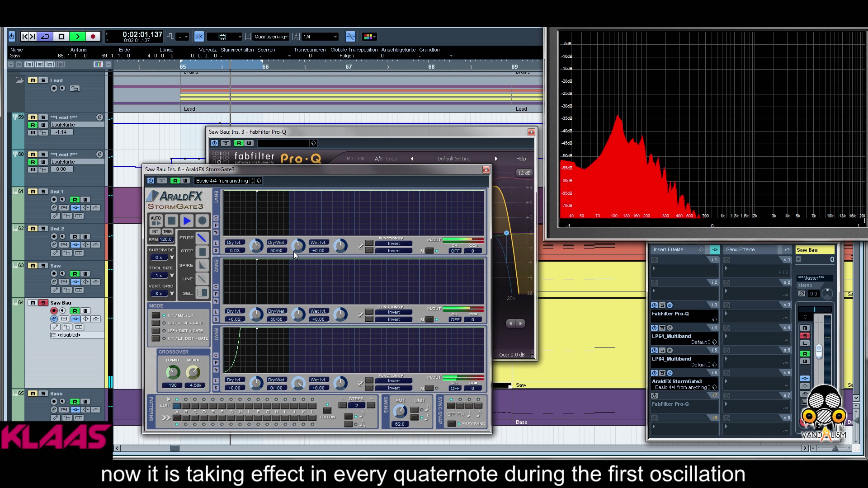Select the LINE draw tool in StormGate3
Image resolution: width=868 pixels, height=488 pixels.
point(202,279)
